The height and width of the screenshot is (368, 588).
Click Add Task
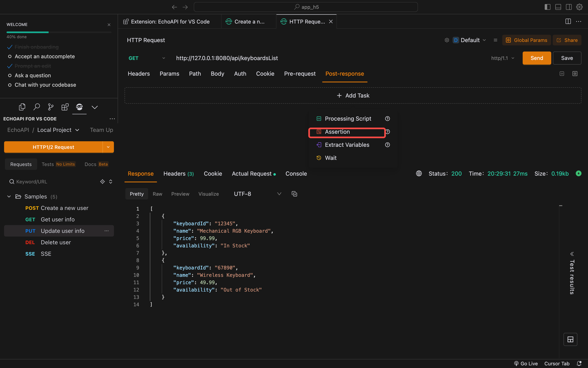pyautogui.click(x=353, y=95)
